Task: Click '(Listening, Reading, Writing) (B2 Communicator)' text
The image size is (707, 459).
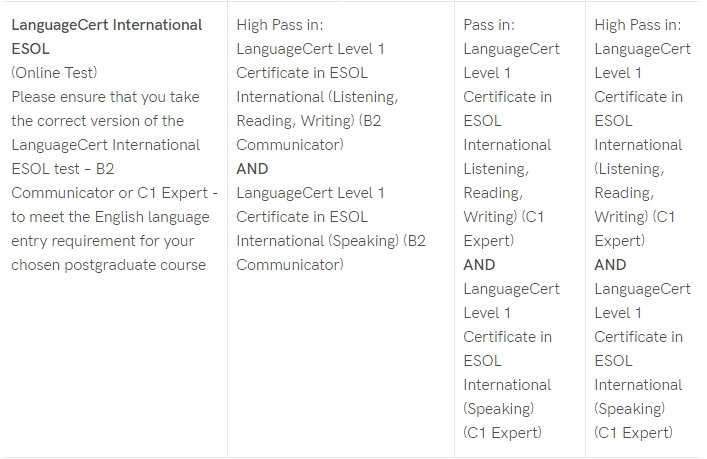Action: pyautogui.click(x=317, y=121)
